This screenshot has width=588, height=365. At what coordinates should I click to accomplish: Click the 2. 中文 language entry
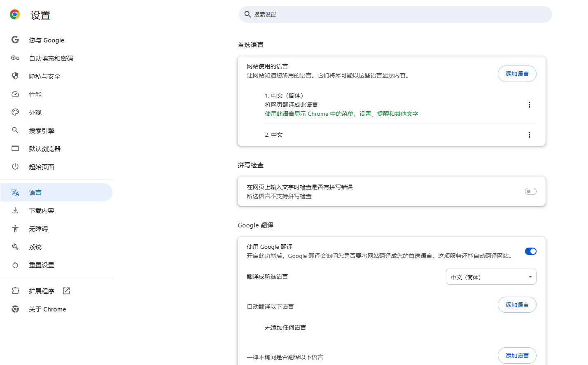point(274,135)
